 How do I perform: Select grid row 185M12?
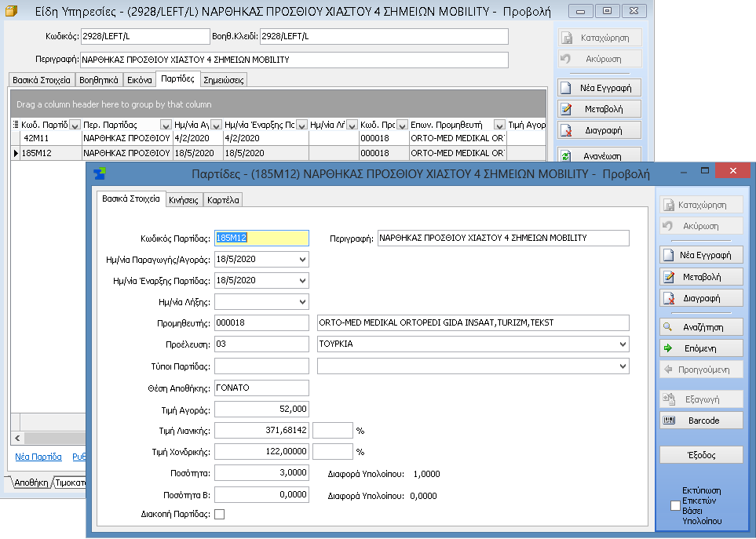pos(278,153)
